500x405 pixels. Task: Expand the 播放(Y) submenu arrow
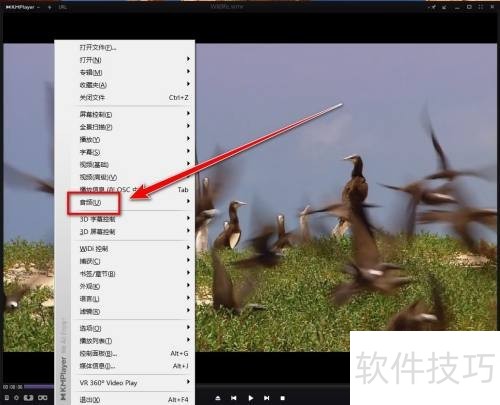coord(188,138)
